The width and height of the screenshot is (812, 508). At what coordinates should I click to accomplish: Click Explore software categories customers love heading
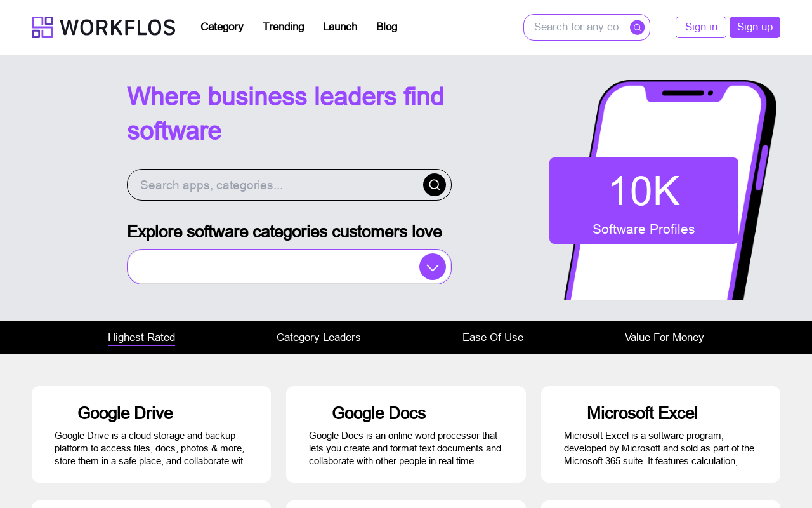pyautogui.click(x=284, y=232)
